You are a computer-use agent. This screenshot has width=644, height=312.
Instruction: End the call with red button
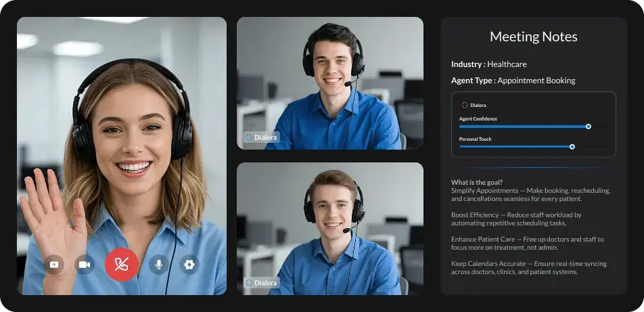[x=122, y=265]
